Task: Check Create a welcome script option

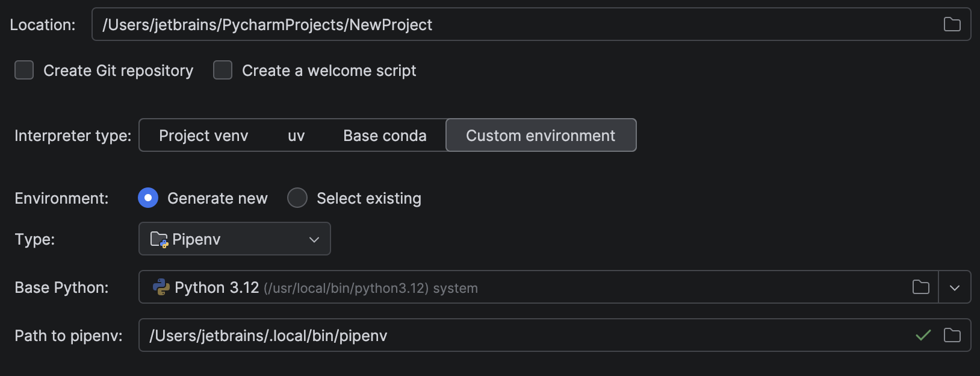Action: pyautogui.click(x=223, y=70)
